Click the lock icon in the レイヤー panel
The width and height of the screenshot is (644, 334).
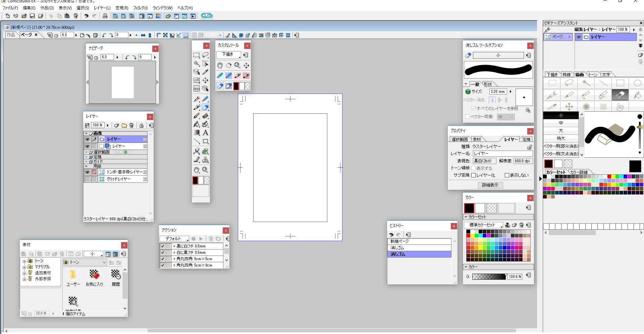(141, 125)
